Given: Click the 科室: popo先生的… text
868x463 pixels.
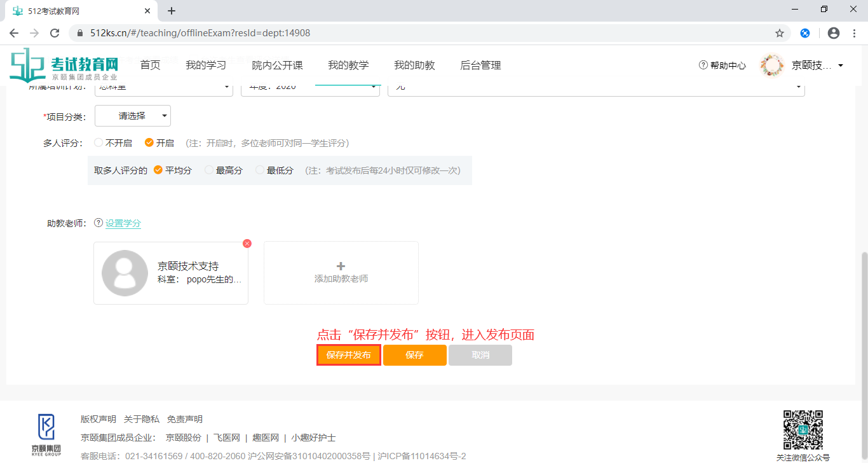Looking at the screenshot, I should (x=200, y=279).
